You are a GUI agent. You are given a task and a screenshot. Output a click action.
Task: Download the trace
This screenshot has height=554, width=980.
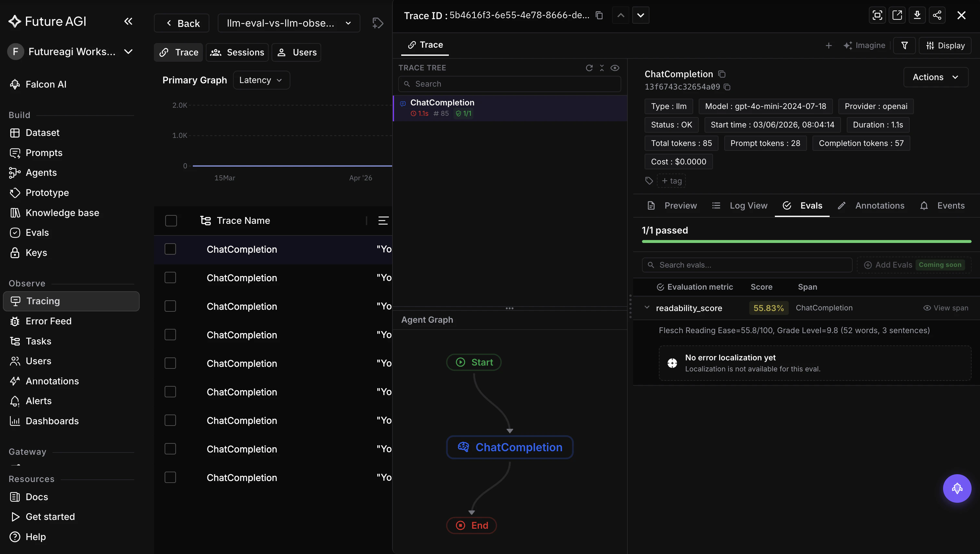tap(917, 15)
